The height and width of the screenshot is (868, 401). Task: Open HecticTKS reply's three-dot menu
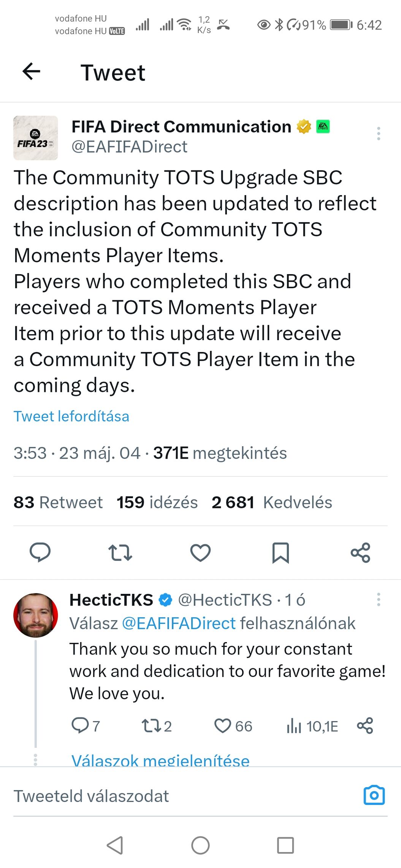378,600
